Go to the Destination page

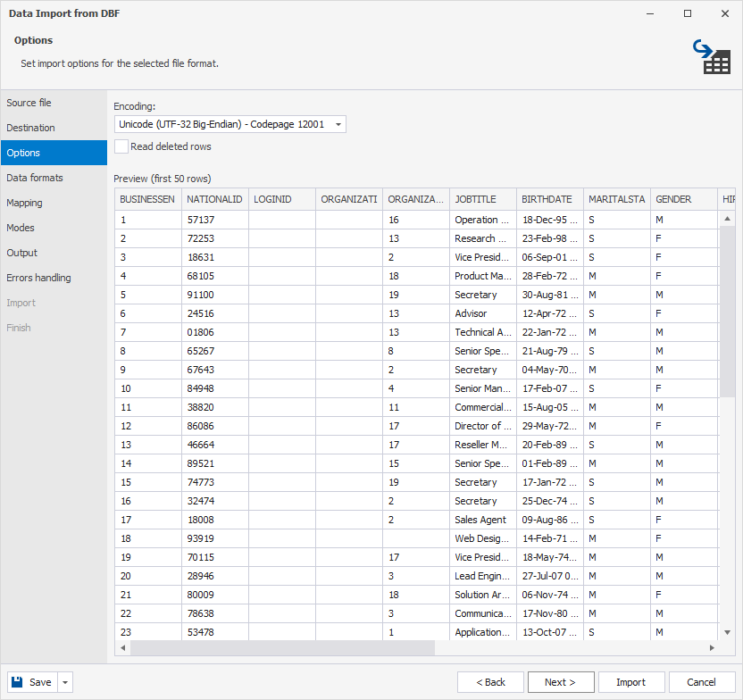[x=54, y=128]
